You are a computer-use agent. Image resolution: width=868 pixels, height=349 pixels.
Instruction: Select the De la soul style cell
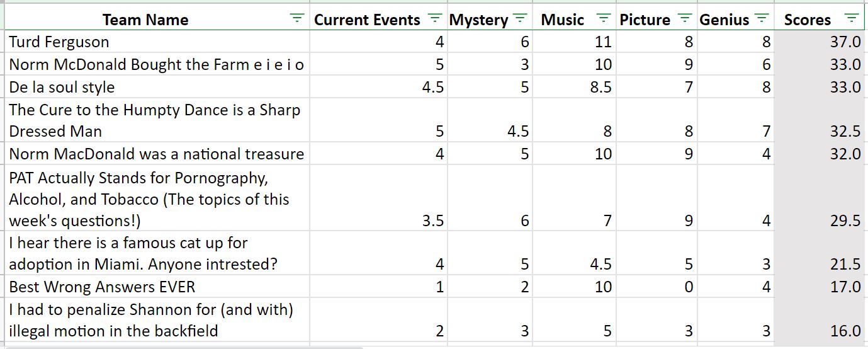pos(157,87)
